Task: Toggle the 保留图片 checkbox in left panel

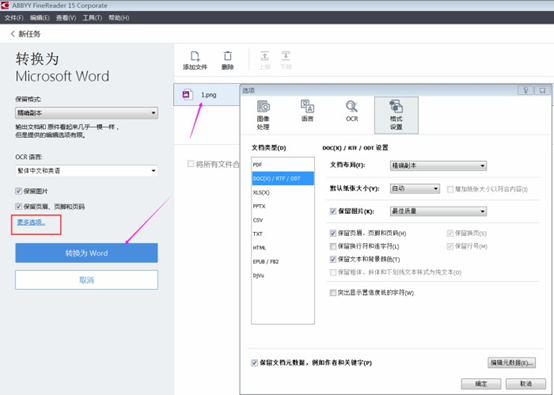Action: (18, 191)
